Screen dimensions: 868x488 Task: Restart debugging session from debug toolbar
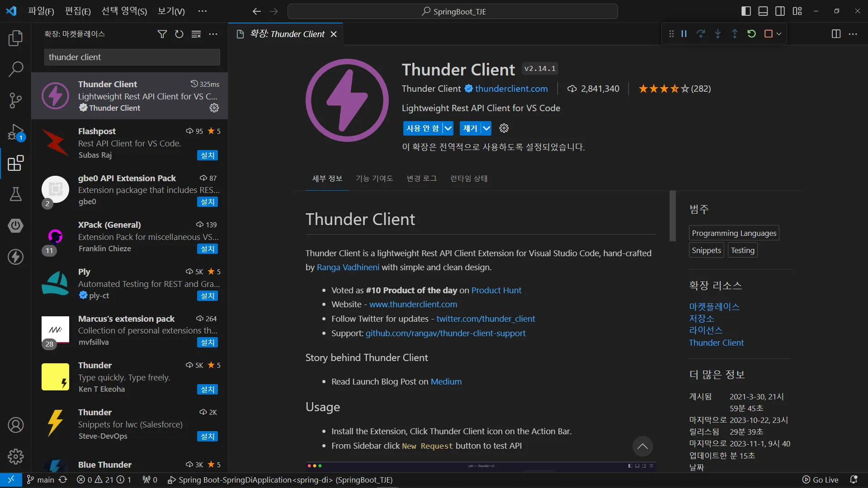pos(751,34)
